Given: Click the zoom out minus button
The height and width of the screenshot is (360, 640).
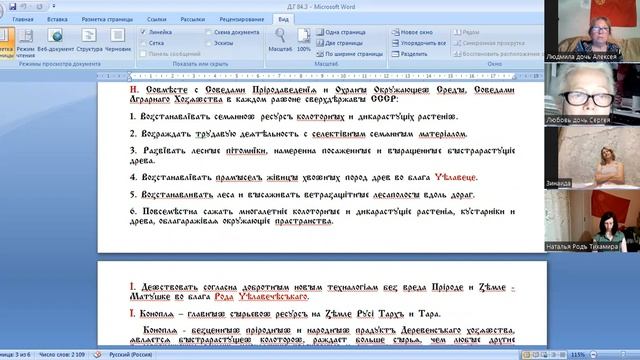Looking at the screenshot, I should [594, 355].
